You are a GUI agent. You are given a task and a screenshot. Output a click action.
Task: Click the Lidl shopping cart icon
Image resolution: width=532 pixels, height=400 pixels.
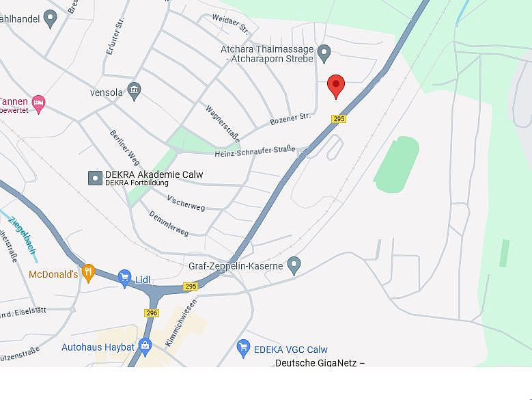click(x=124, y=279)
